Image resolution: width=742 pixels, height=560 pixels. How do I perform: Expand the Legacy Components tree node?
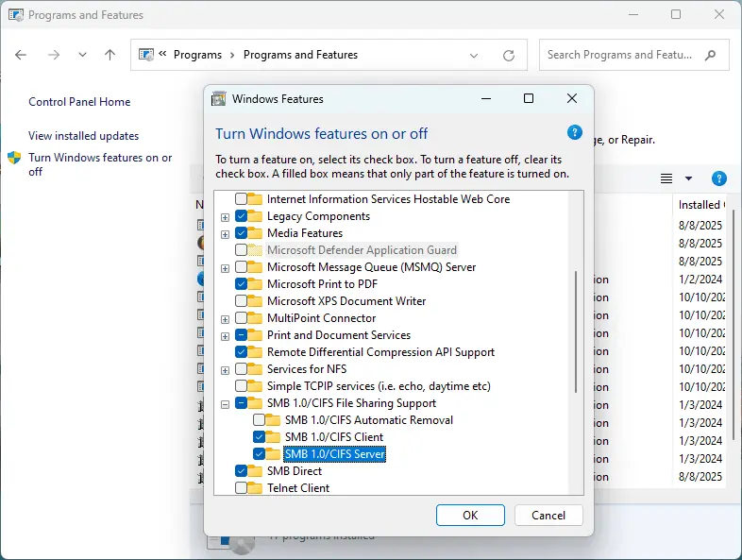click(x=226, y=218)
